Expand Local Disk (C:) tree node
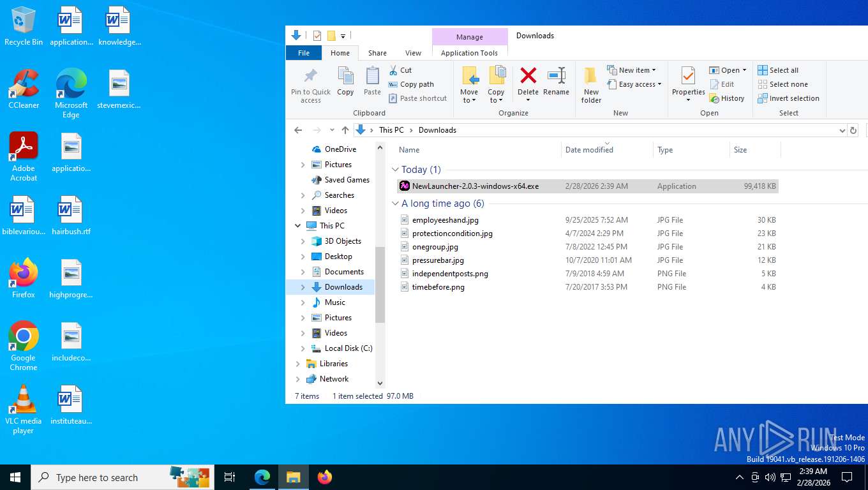Screen dimensions: 868x490 303,348
